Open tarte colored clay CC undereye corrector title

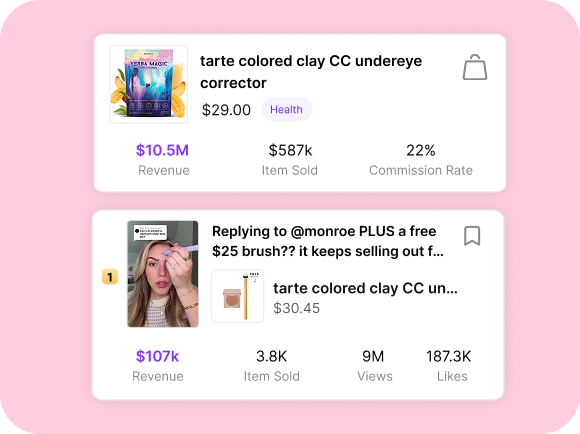tap(311, 72)
